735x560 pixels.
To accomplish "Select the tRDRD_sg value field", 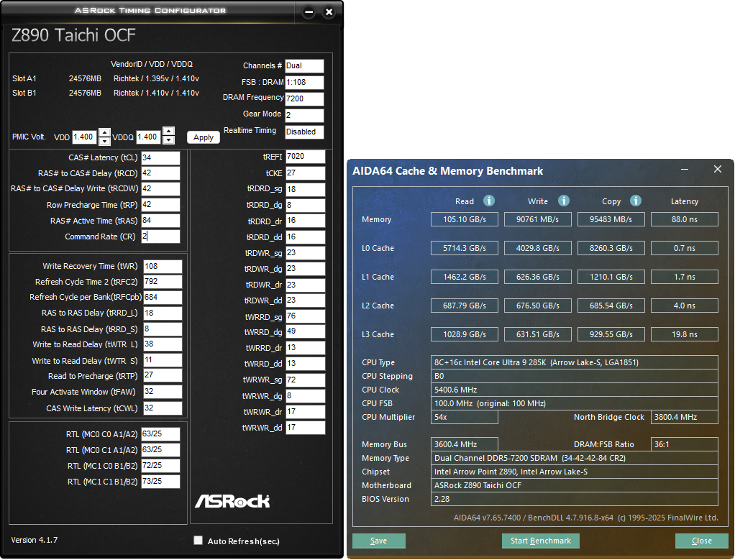I will pos(305,189).
